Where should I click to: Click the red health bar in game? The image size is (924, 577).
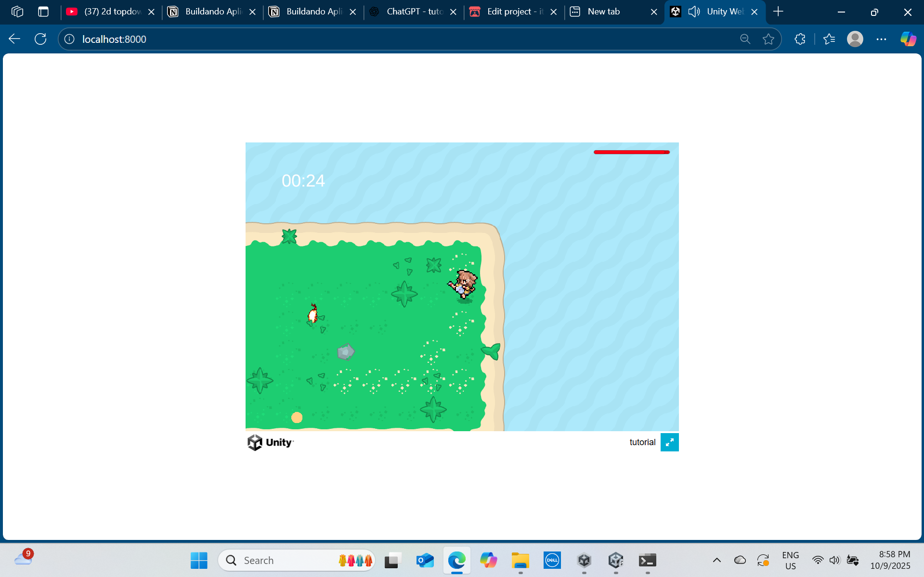click(632, 152)
